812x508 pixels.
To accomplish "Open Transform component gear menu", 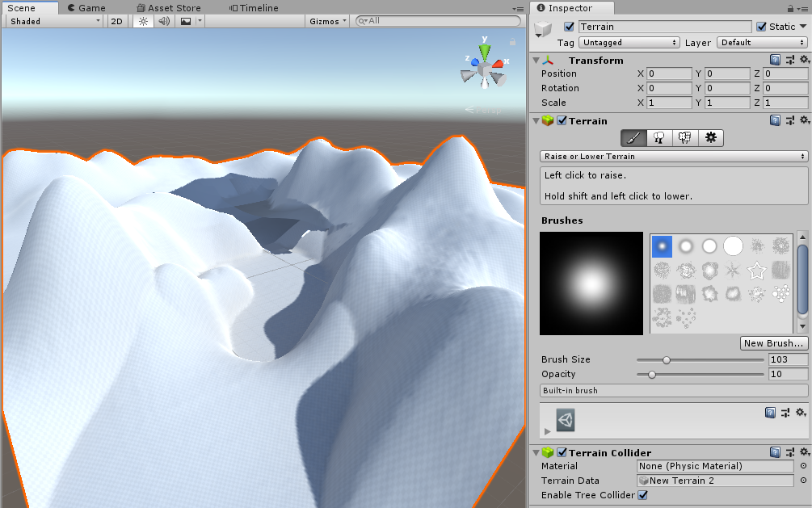I will pos(803,60).
